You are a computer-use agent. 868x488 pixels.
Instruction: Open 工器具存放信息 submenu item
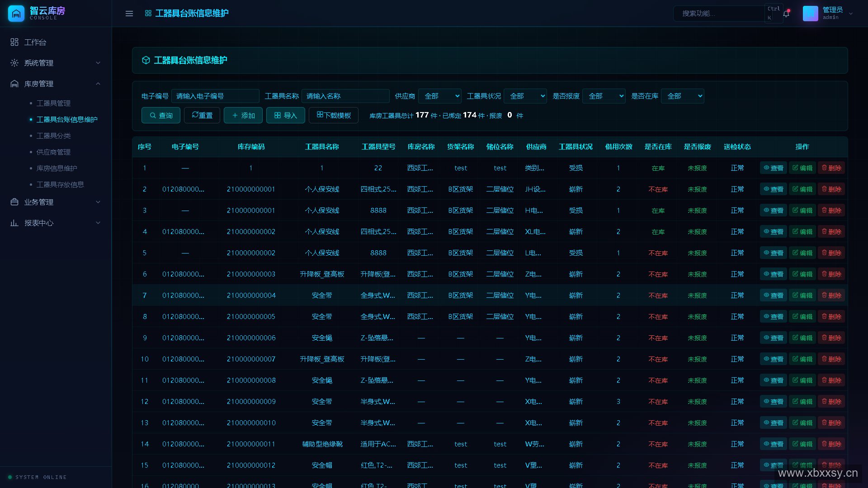click(60, 185)
